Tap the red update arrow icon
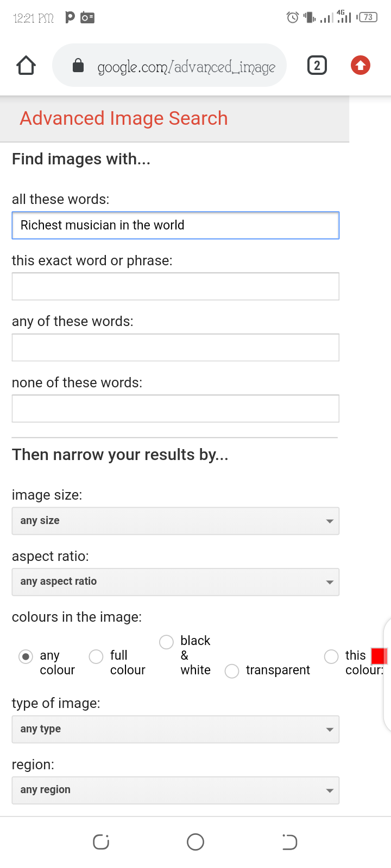Image resolution: width=391 pixels, height=868 pixels. pos(360,66)
